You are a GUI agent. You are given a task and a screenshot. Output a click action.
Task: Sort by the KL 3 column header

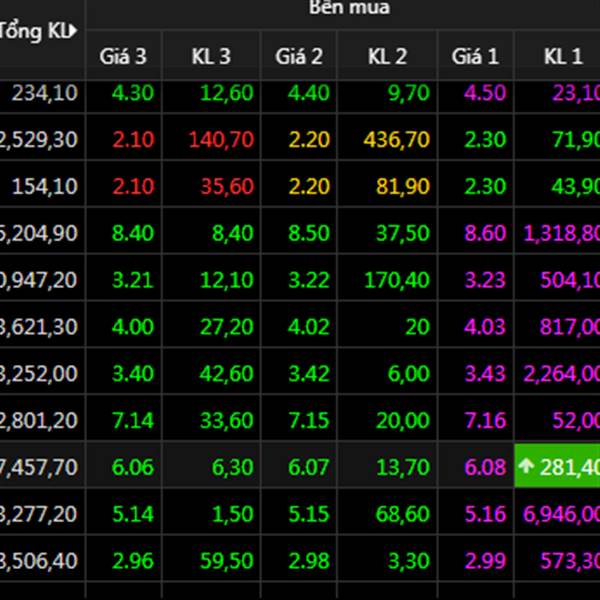211,56
